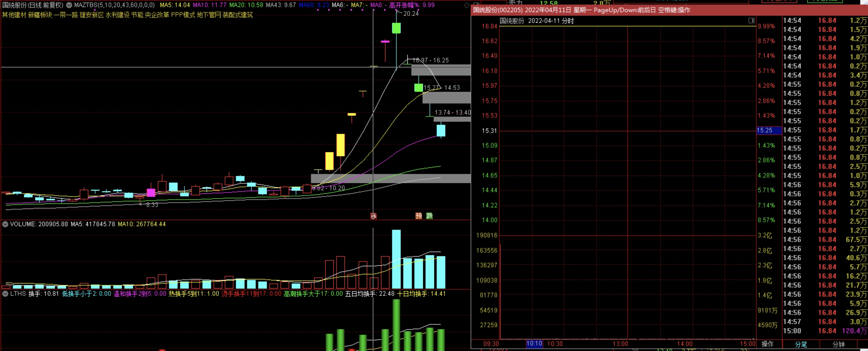Click the green 跌 marker icon
The width and height of the screenshot is (868, 351).
point(429,216)
